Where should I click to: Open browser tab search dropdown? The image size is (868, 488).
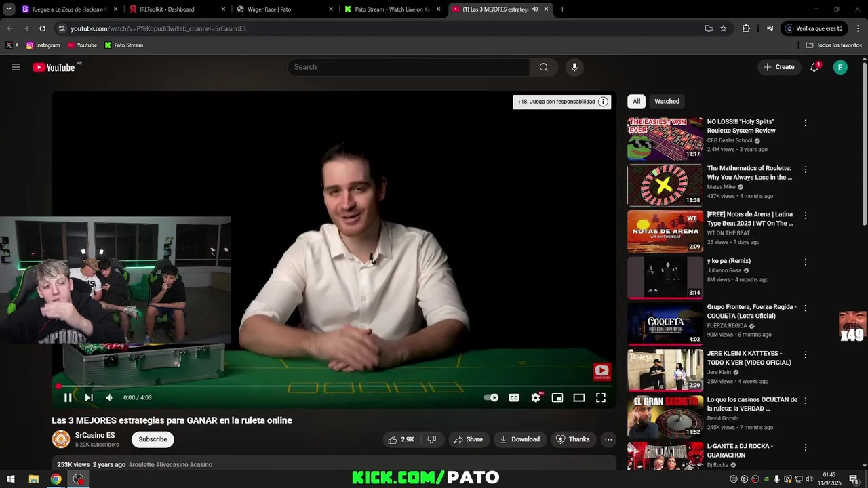pyautogui.click(x=9, y=9)
